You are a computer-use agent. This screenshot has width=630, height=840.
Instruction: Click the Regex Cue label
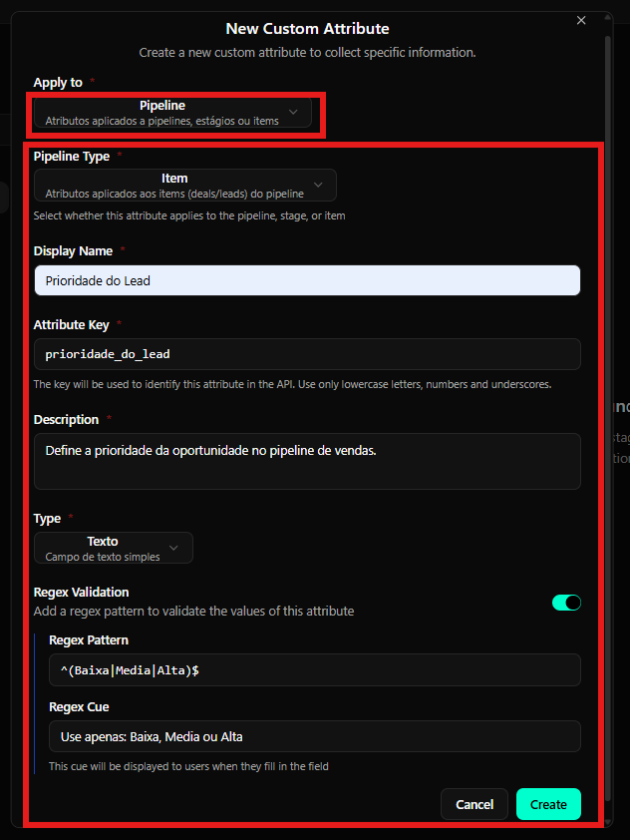click(79, 707)
